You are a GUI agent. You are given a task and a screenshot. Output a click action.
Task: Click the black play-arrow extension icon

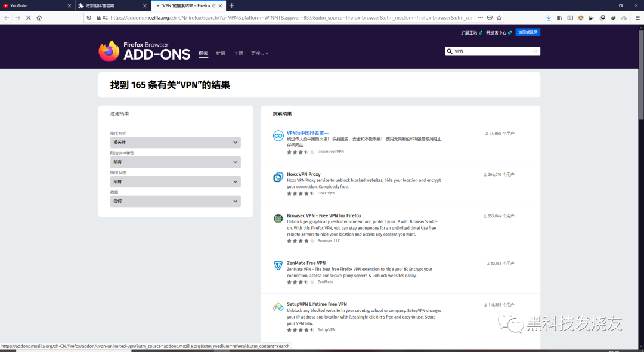tap(592, 18)
